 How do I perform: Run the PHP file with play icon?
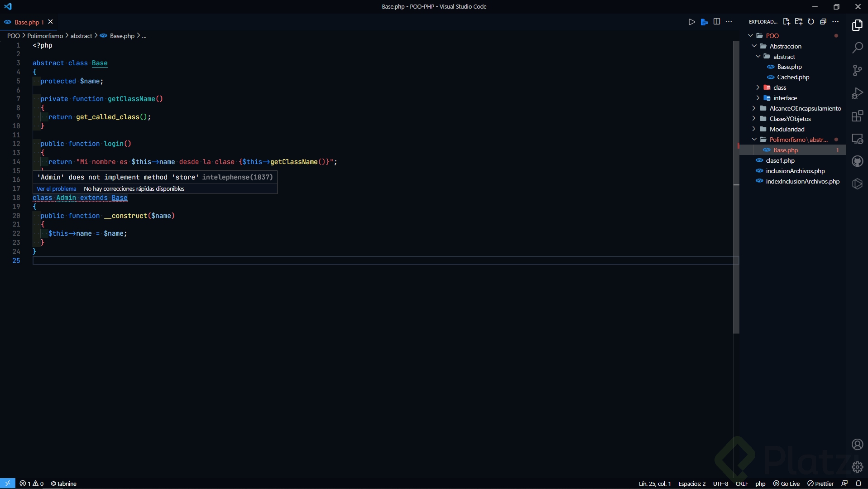[x=691, y=22]
